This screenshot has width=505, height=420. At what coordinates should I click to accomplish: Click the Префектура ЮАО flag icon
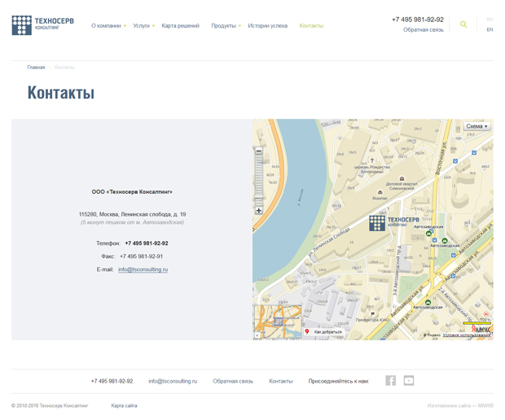(x=372, y=314)
